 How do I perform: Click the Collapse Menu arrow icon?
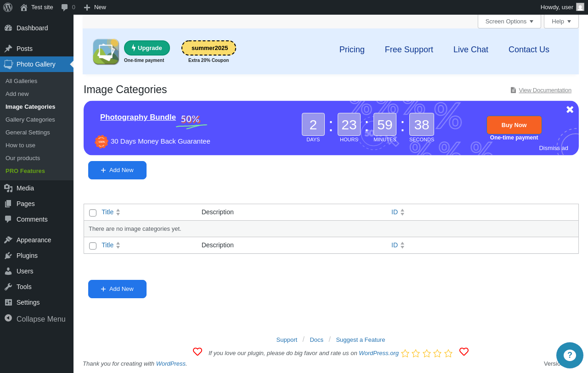[8, 318]
